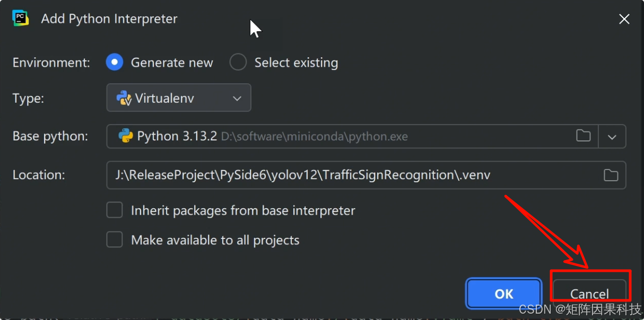Click the "Environment:" label

click(51, 63)
